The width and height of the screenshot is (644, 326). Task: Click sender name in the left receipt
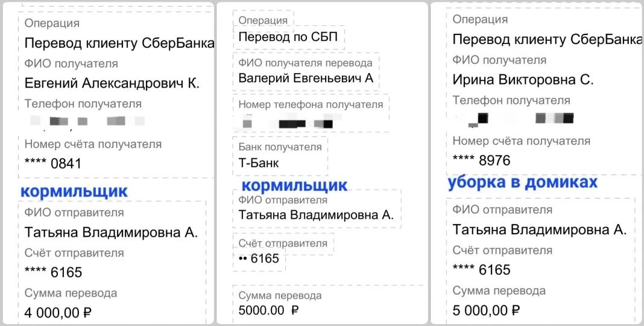(111, 232)
